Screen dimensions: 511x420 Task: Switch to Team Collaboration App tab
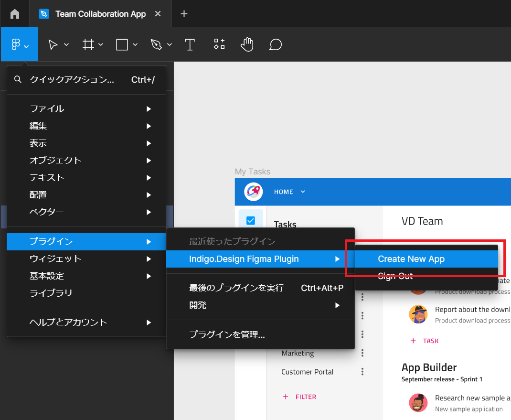[x=100, y=14]
